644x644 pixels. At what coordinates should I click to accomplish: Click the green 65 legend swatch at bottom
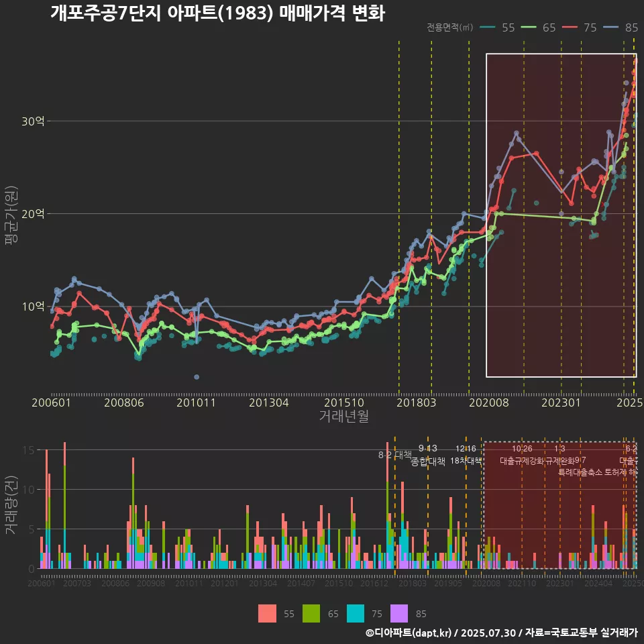pyautogui.click(x=311, y=614)
